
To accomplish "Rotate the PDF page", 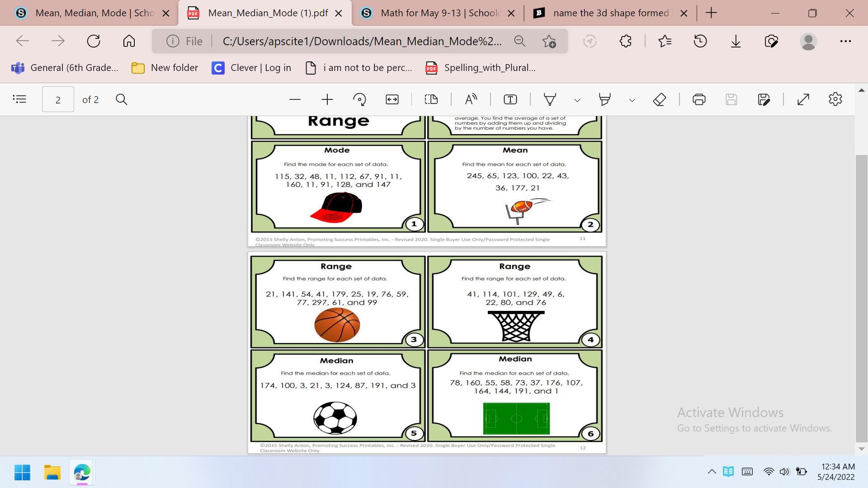I will point(359,99).
